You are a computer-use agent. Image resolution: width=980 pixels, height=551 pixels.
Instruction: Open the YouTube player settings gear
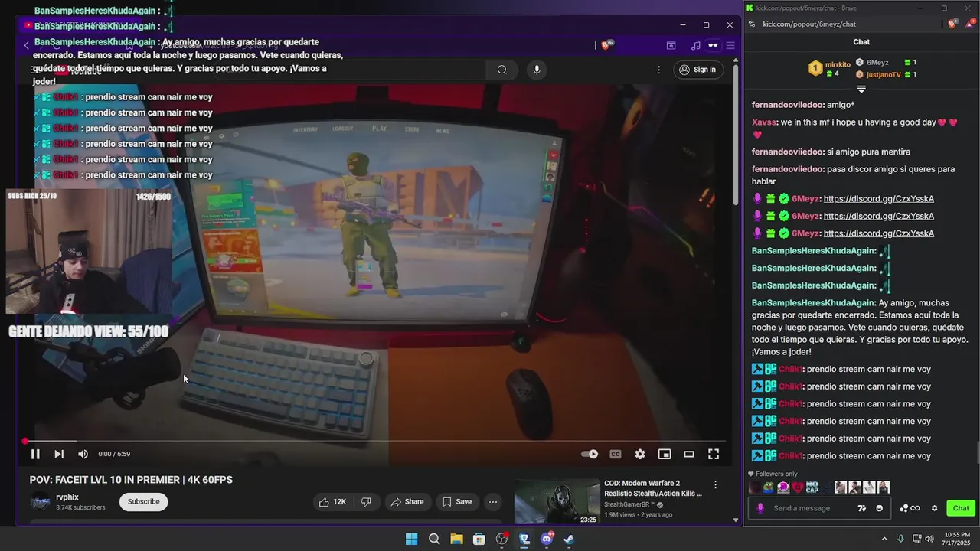click(640, 454)
